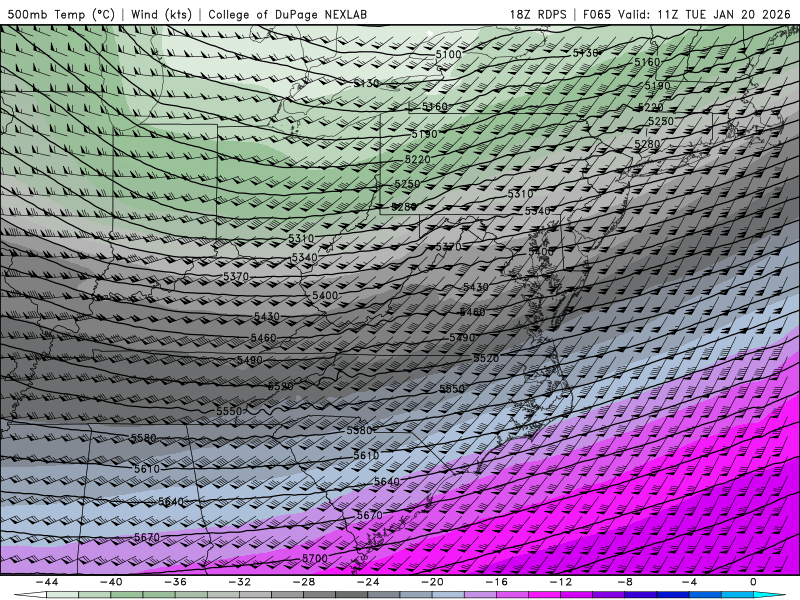Select the 'Wind (kts)' header label
The height and width of the screenshot is (600, 800).
pyautogui.click(x=161, y=14)
